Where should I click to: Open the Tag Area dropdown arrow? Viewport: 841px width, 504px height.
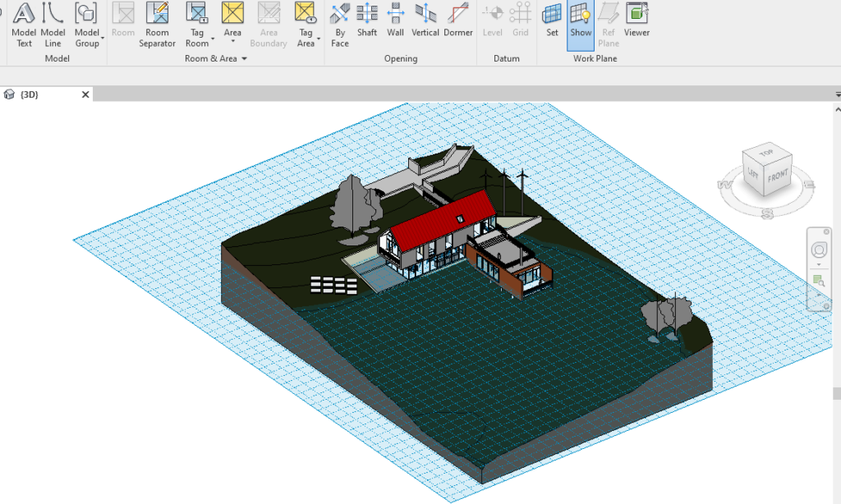point(319,39)
